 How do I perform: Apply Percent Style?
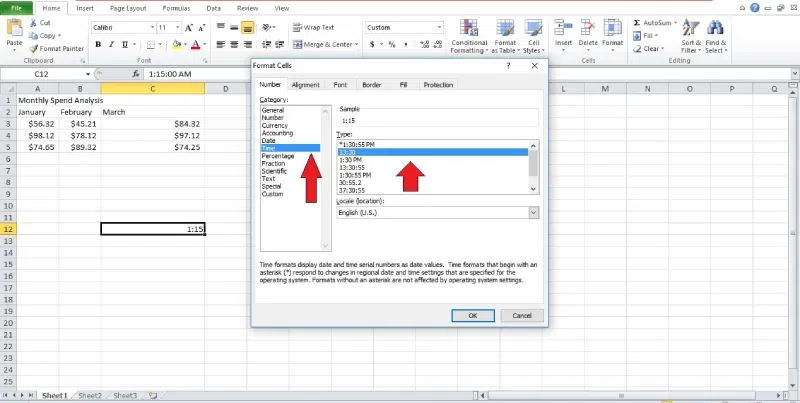coord(392,45)
